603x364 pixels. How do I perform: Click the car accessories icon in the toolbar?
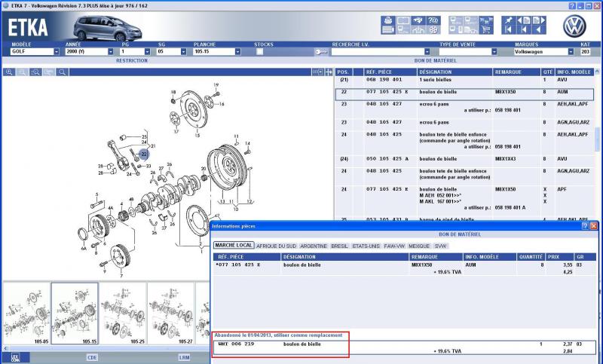(x=419, y=20)
